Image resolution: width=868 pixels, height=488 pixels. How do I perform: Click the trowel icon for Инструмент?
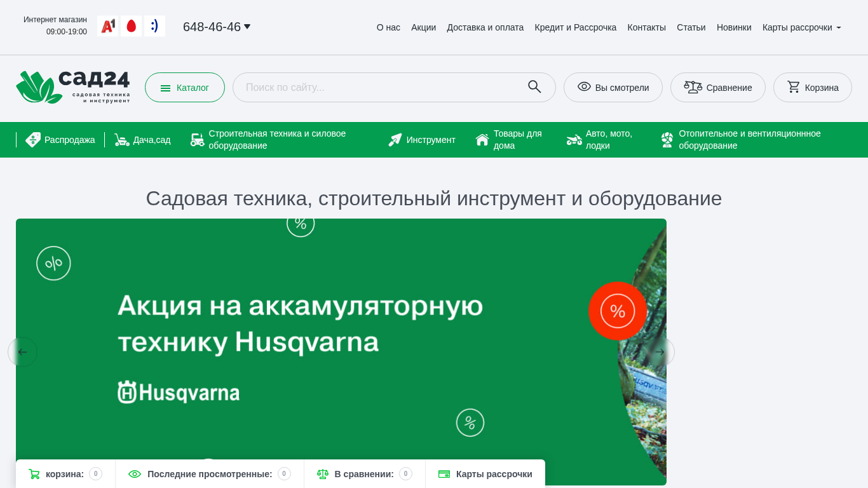tap(395, 140)
